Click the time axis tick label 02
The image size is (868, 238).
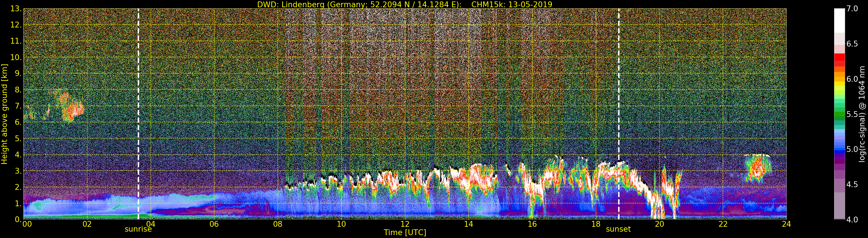[x=87, y=224]
